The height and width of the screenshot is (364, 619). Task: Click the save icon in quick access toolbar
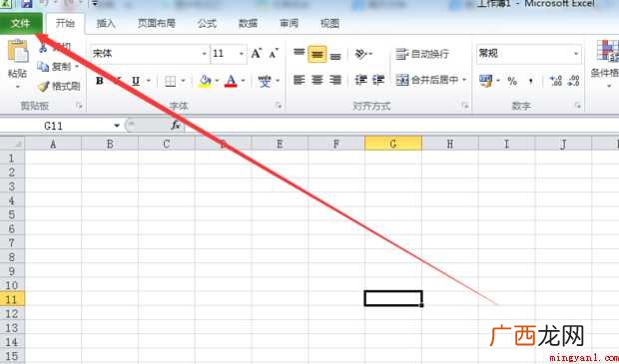[27, 4]
